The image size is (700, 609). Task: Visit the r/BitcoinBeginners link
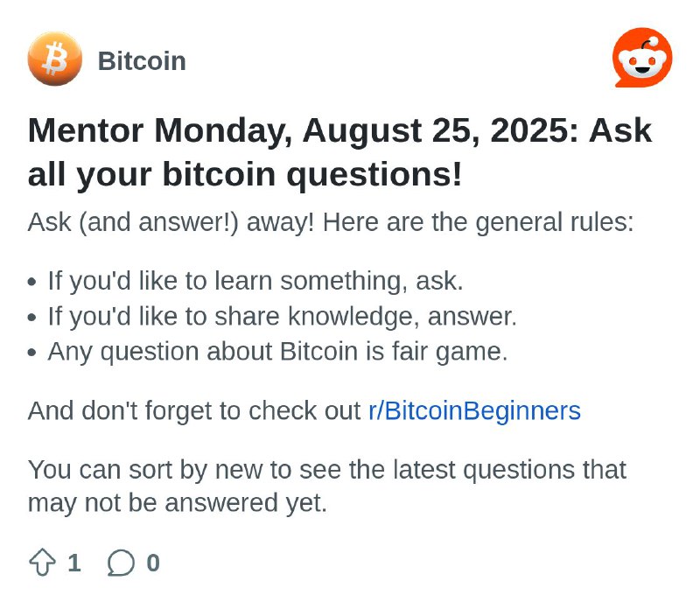474,410
